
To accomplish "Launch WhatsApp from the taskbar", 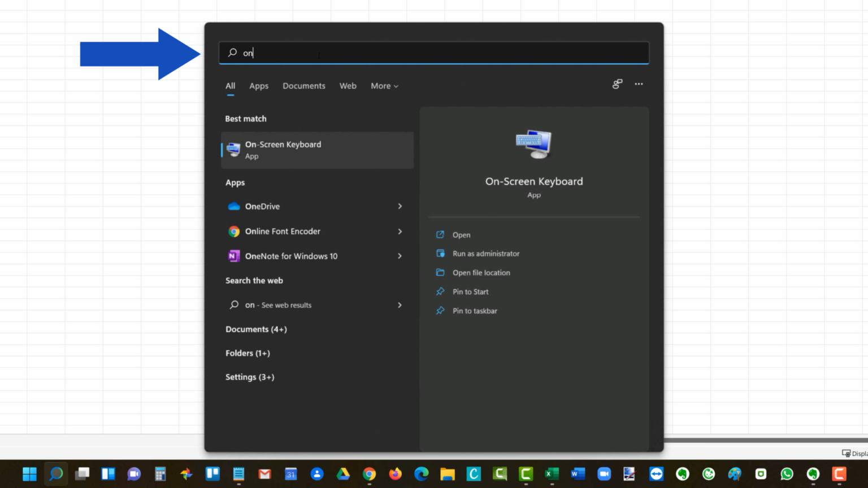I will (787, 474).
